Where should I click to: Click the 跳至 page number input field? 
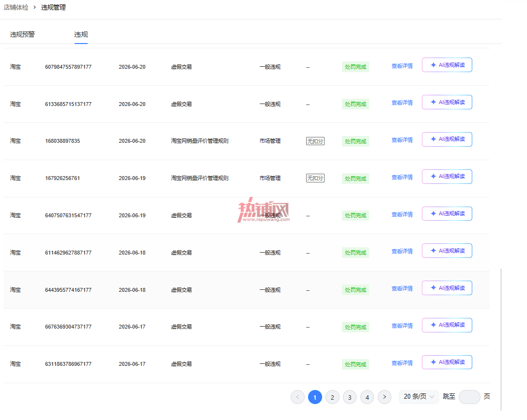tap(469, 397)
